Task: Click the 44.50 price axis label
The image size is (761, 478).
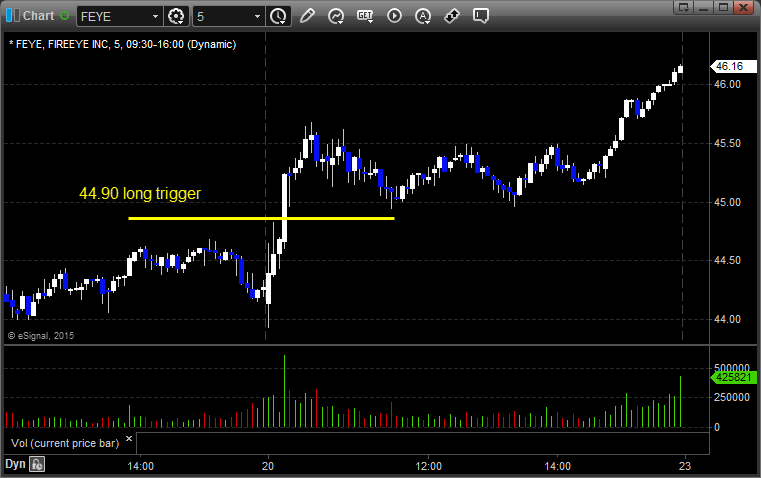Action: [727, 261]
